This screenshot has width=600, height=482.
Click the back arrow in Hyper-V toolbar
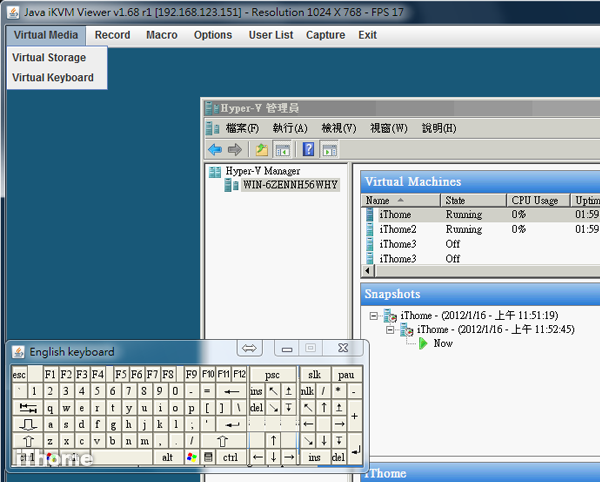click(215, 150)
